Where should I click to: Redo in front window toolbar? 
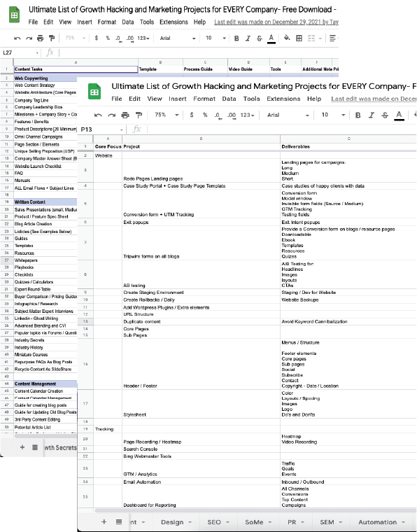111,115
